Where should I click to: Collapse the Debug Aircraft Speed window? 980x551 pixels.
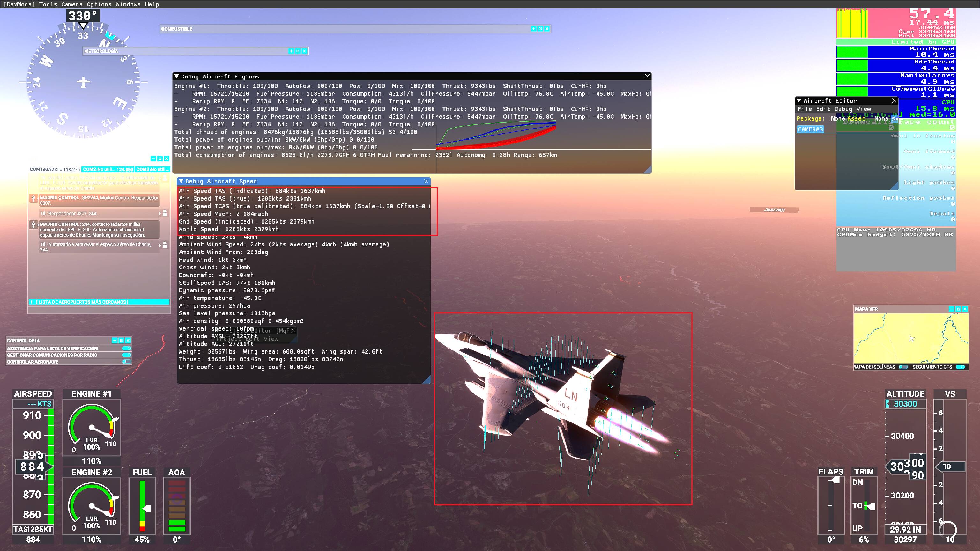pyautogui.click(x=182, y=181)
